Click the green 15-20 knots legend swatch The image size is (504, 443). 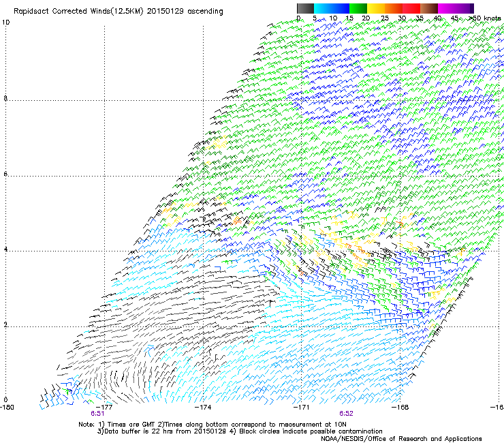[358, 8]
